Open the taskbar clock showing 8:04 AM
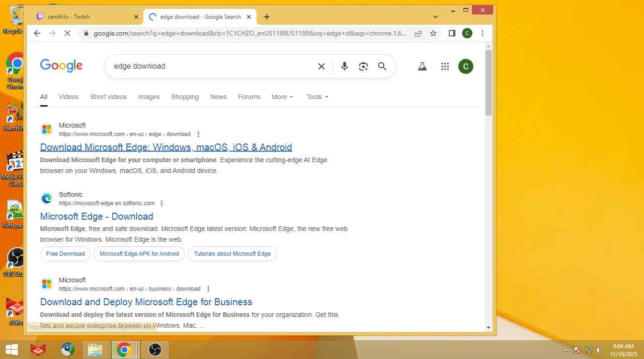Viewport: 644px width, 359px height. (x=624, y=350)
